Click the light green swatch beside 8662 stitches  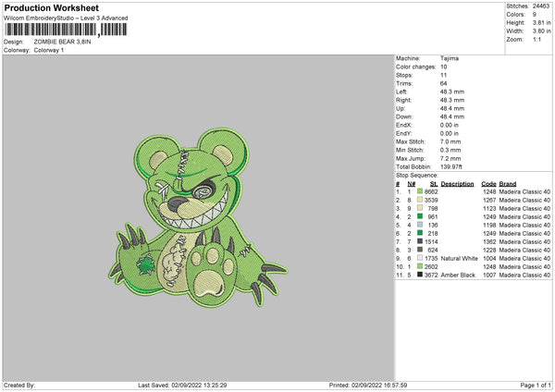click(x=420, y=191)
